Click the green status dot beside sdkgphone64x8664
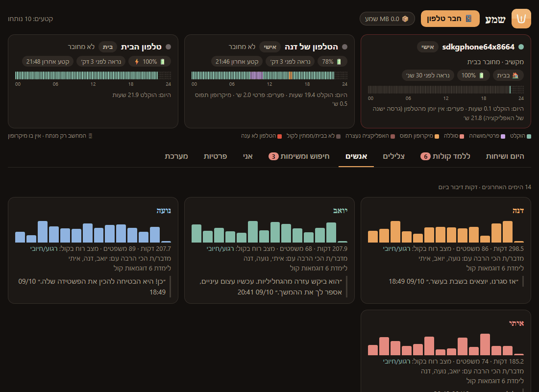The image size is (539, 392). coord(521,47)
